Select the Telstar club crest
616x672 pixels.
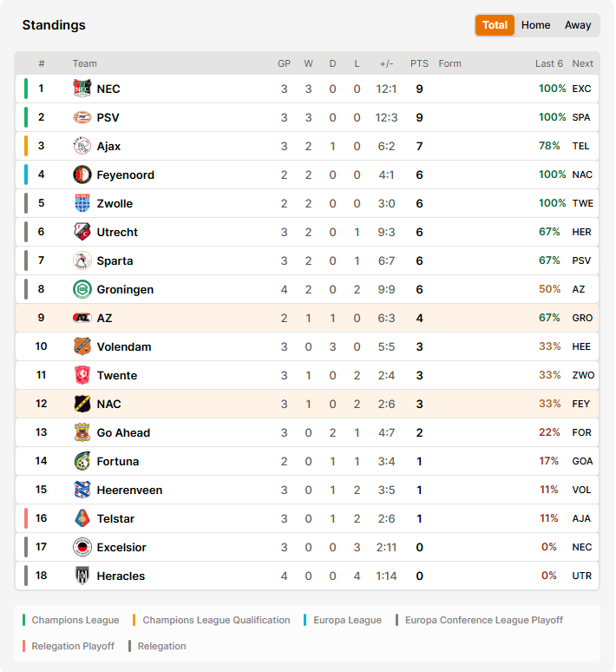coord(82,518)
